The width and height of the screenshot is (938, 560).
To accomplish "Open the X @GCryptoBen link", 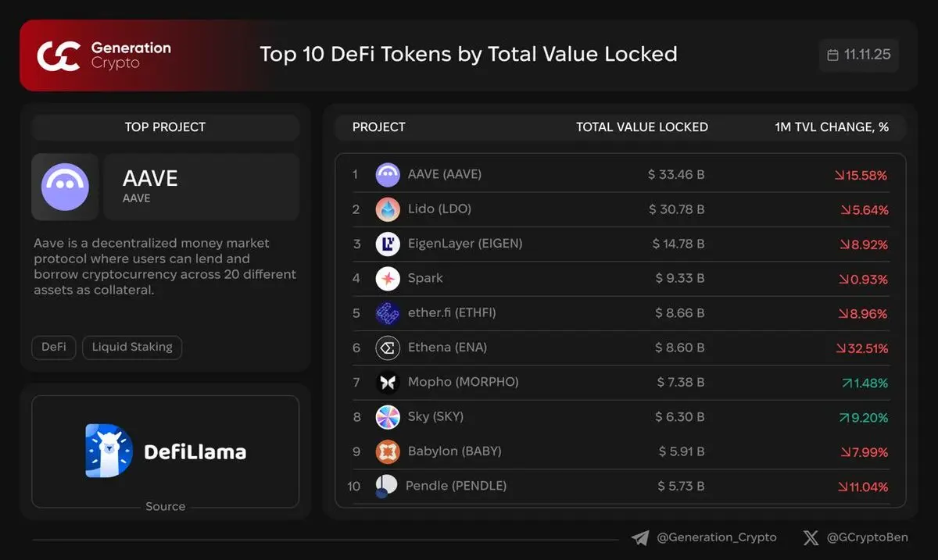I will coord(855,537).
